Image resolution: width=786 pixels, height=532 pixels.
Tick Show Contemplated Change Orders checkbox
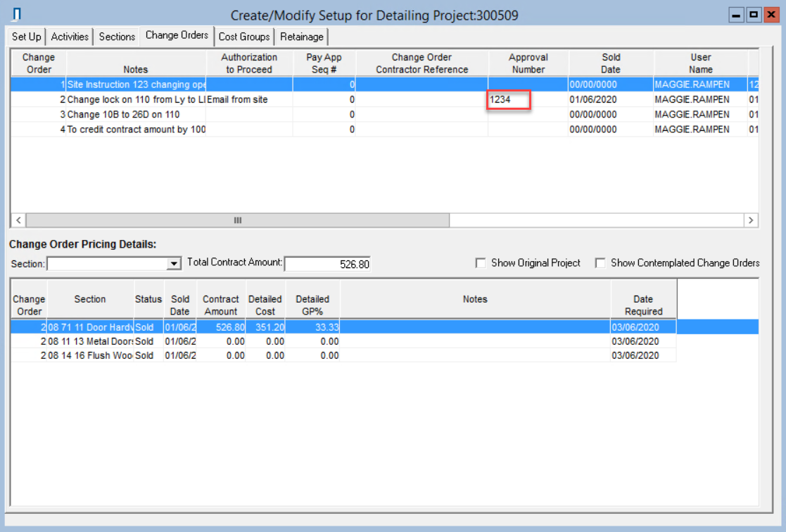[600, 263]
